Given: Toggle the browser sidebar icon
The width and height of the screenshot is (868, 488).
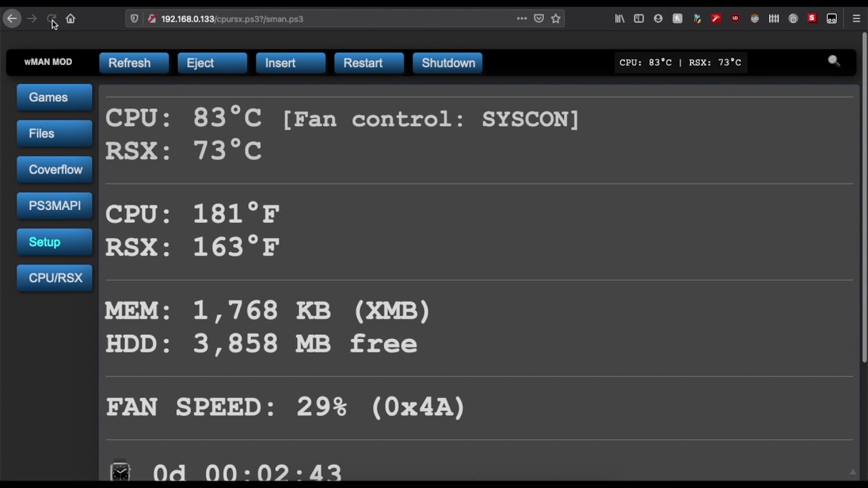Looking at the screenshot, I should [x=639, y=19].
